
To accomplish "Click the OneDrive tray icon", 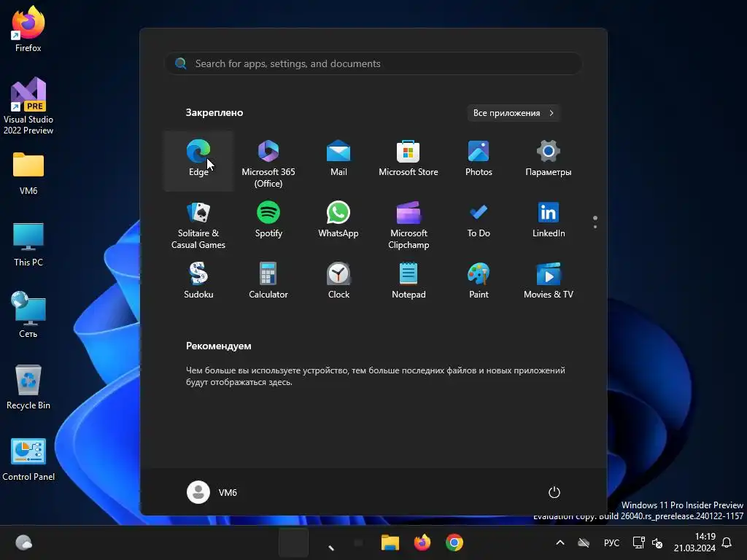I will (584, 542).
